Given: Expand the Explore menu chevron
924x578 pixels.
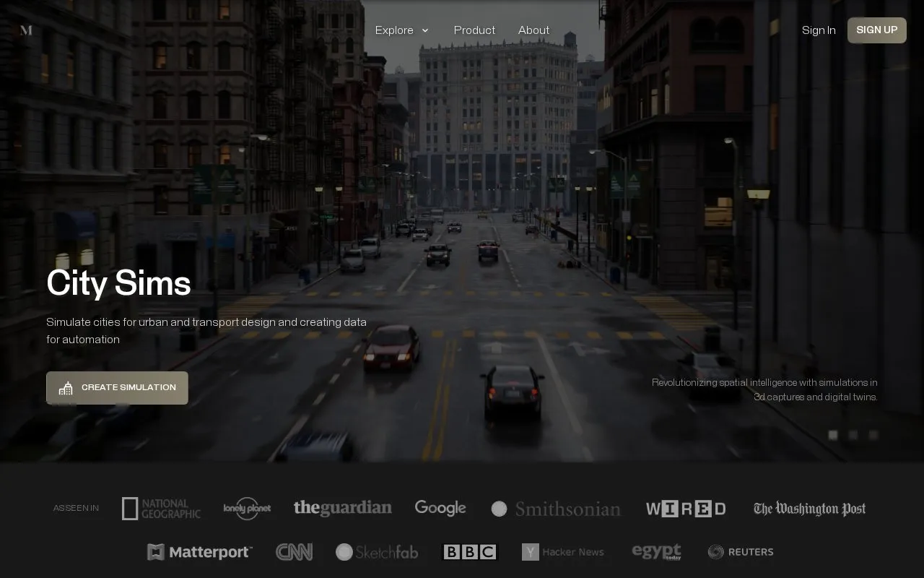Looking at the screenshot, I should (x=425, y=30).
